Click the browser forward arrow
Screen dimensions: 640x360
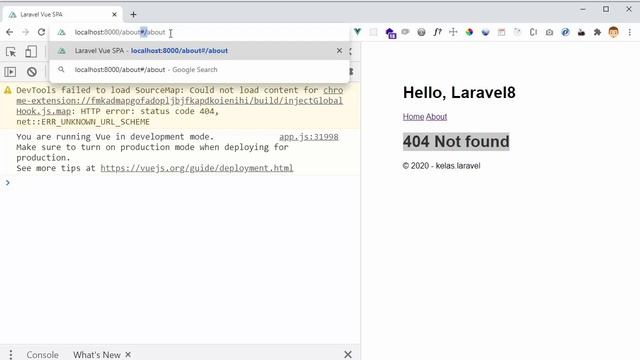tap(25, 32)
